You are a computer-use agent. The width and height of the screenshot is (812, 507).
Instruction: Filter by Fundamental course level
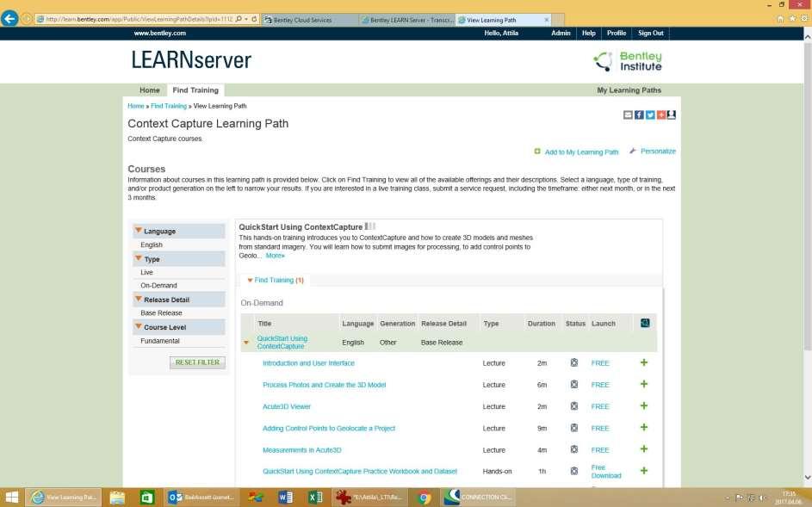(159, 341)
